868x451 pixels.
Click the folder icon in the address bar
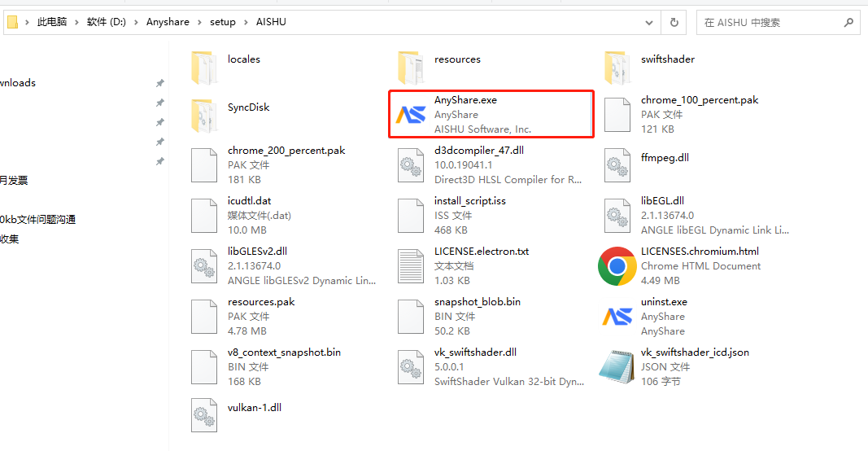tap(12, 22)
